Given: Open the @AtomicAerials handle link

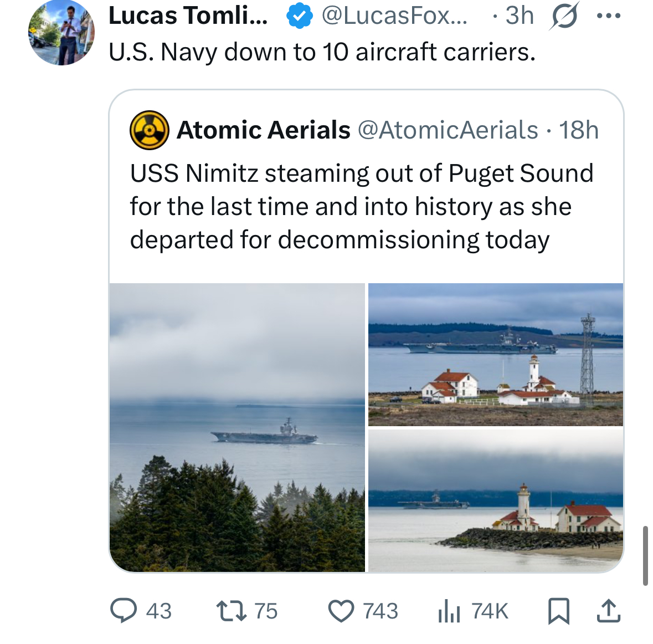Looking at the screenshot, I should 448,130.
